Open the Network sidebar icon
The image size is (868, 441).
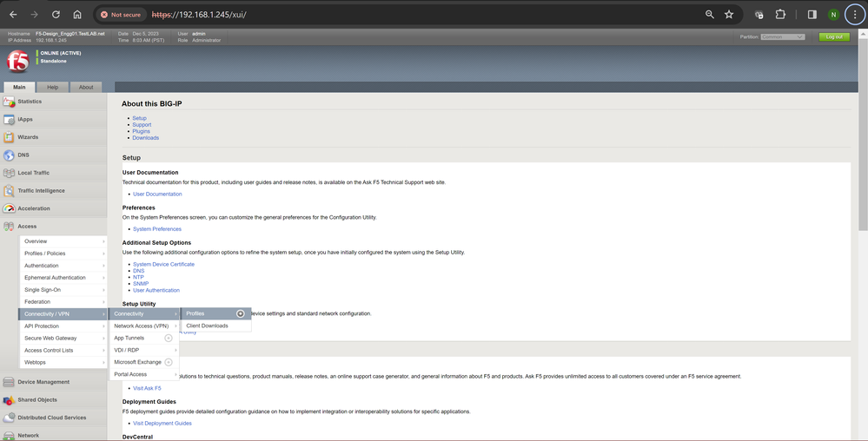[9, 436]
